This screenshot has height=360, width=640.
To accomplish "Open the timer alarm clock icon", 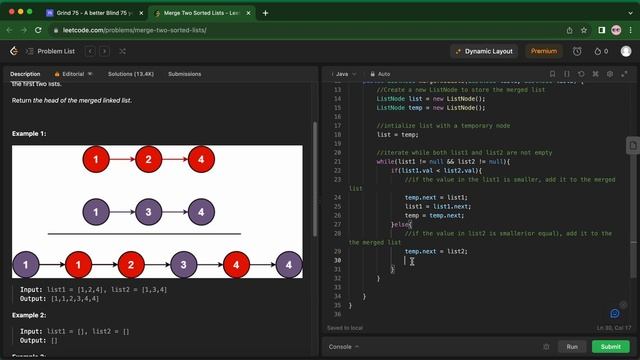I will coord(577,51).
